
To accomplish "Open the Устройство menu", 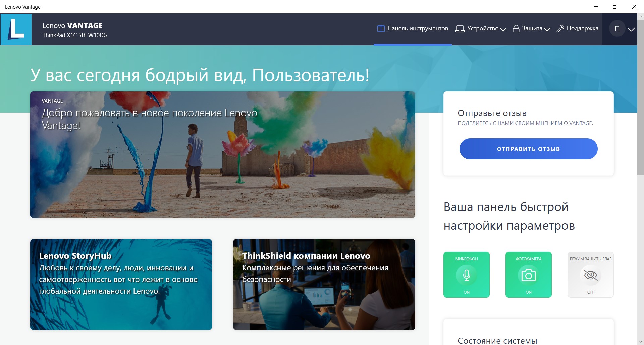I will click(x=481, y=29).
